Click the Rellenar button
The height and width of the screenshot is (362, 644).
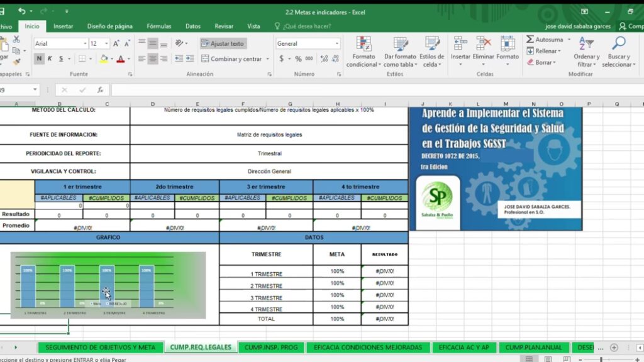click(x=545, y=51)
